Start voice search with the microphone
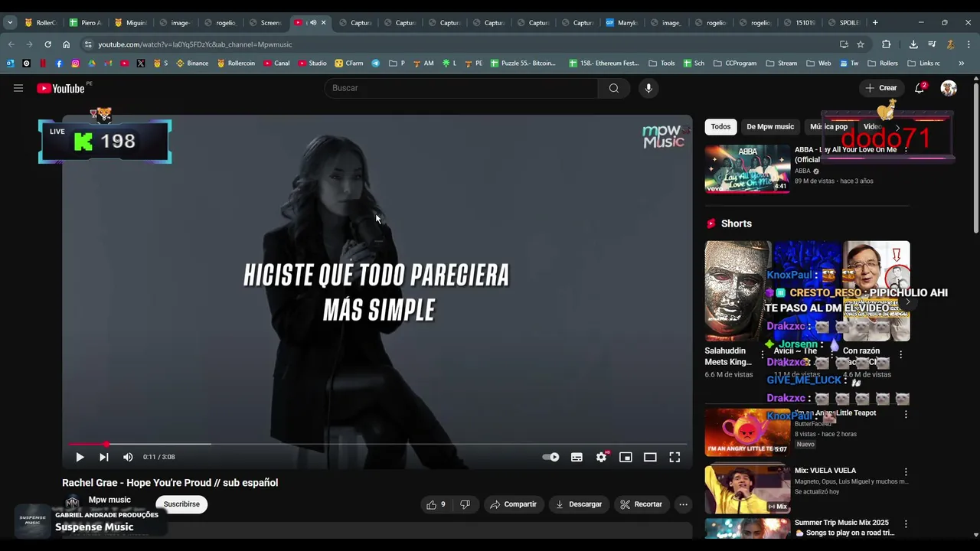This screenshot has height=551, width=980. tap(648, 88)
